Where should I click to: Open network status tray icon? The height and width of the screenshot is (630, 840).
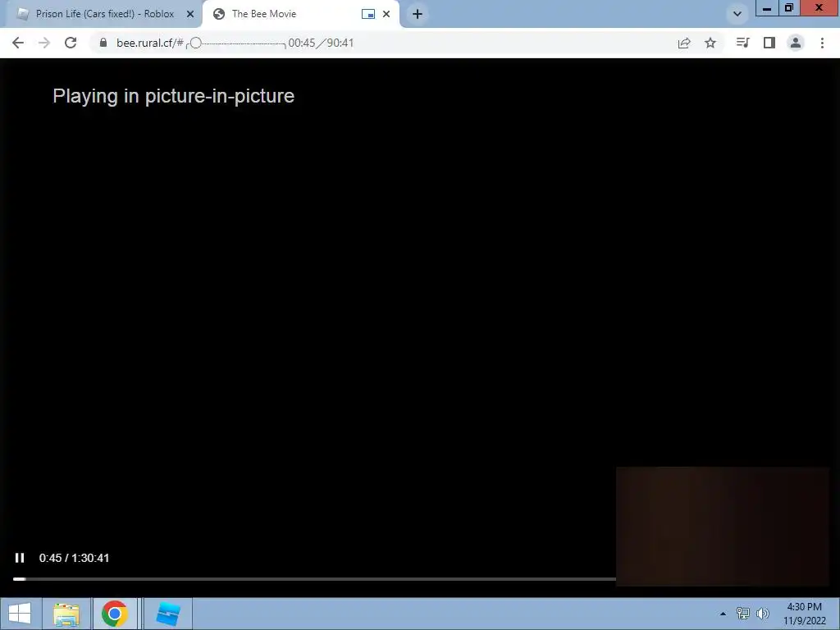(743, 614)
